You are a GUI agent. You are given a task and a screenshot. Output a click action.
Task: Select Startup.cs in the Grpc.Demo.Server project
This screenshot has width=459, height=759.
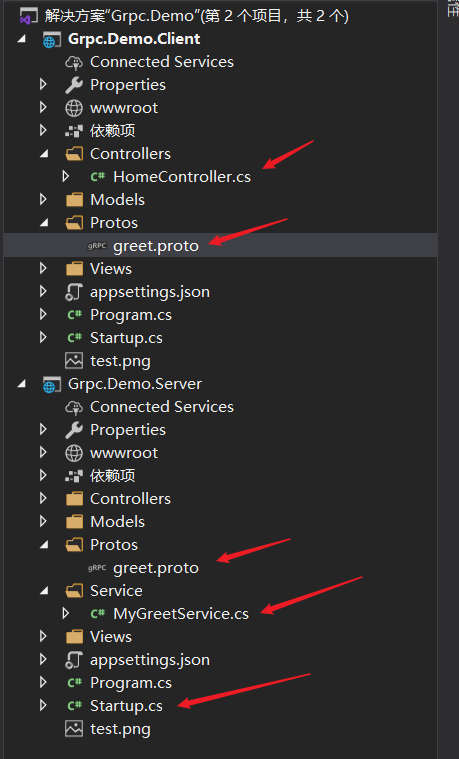point(126,706)
